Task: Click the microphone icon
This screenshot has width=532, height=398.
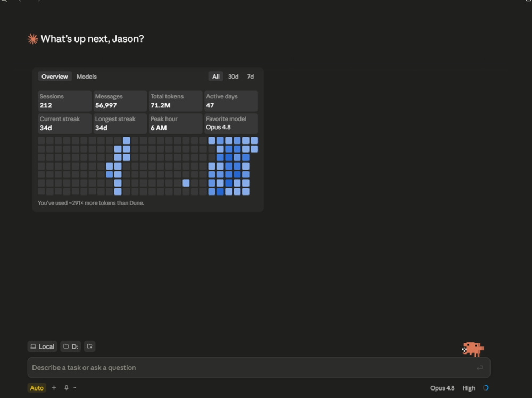Action: pos(66,388)
